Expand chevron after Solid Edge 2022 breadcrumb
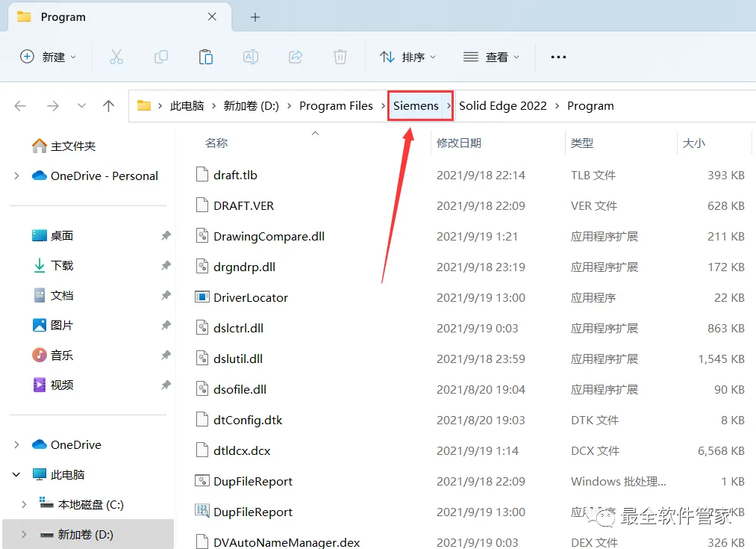The image size is (756, 549). [x=557, y=105]
